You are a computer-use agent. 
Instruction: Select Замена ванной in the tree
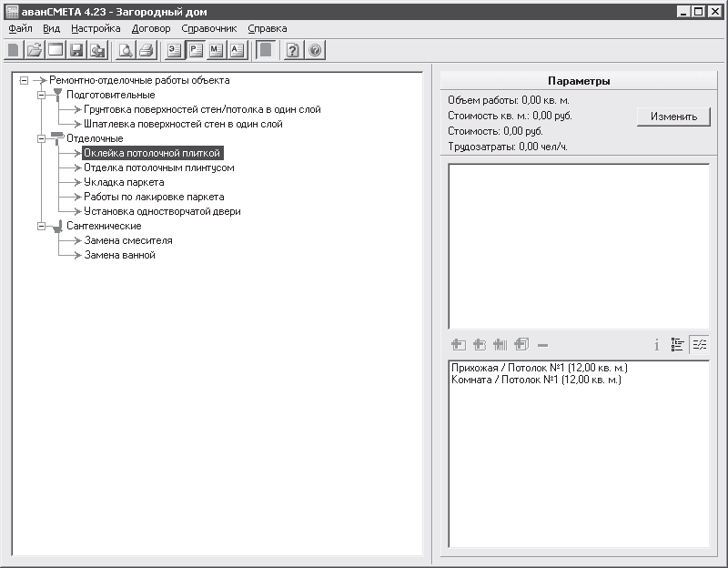[119, 255]
